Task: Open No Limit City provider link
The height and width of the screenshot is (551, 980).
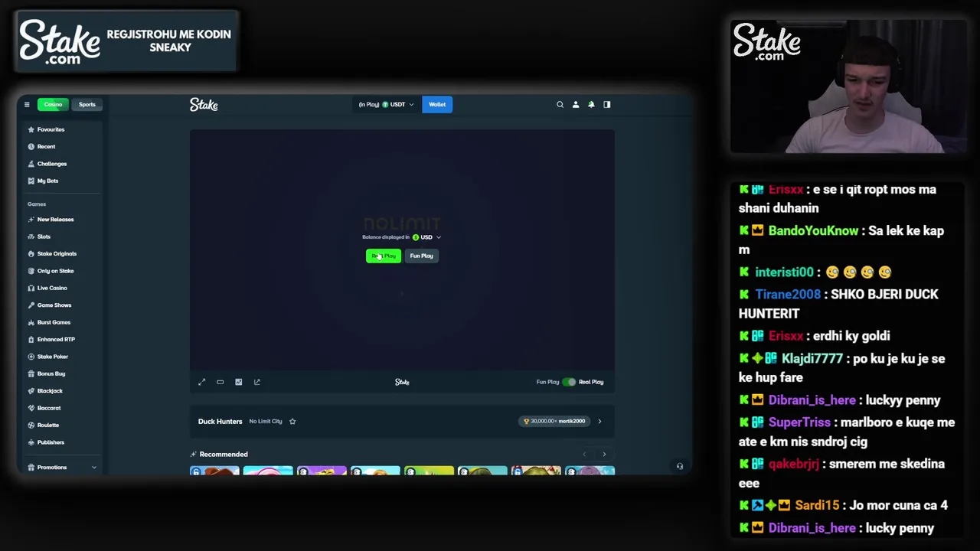Action: click(266, 421)
